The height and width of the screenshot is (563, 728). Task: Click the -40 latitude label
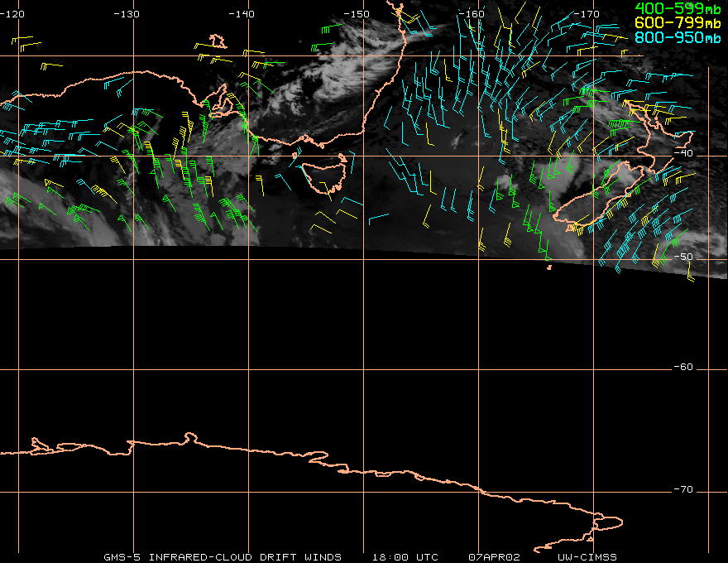pyautogui.click(x=683, y=153)
